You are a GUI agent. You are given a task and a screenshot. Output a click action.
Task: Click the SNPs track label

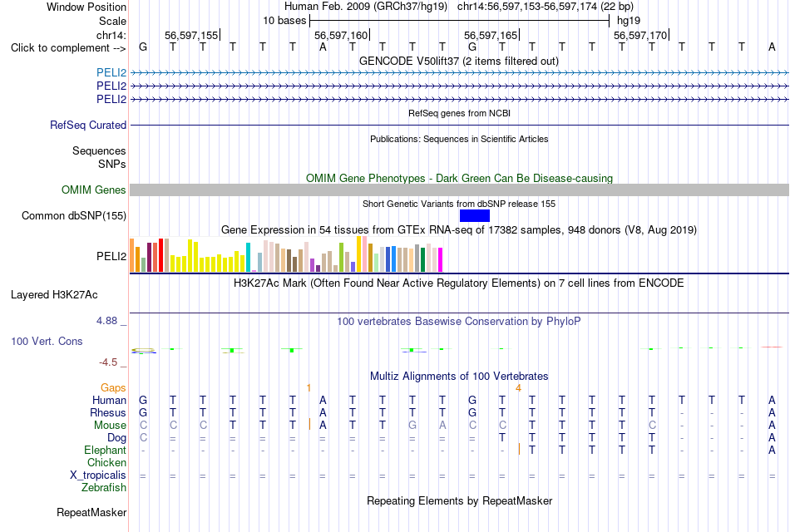click(x=112, y=164)
